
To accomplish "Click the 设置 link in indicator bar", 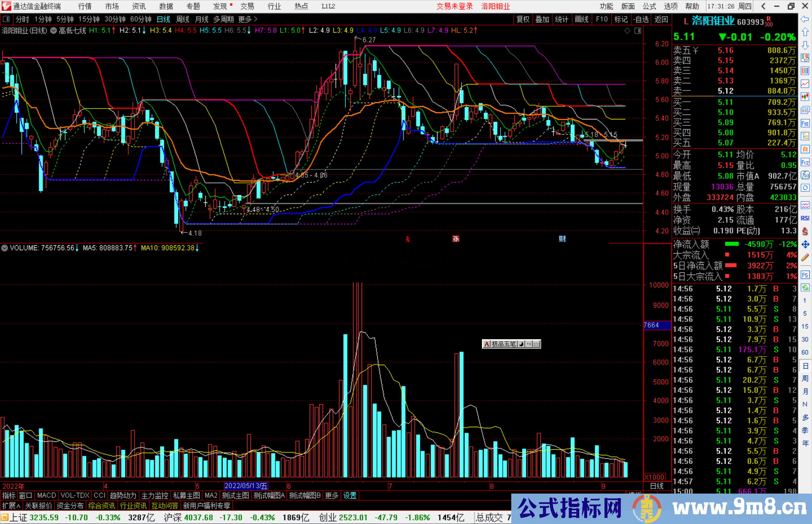I will tap(350, 495).
